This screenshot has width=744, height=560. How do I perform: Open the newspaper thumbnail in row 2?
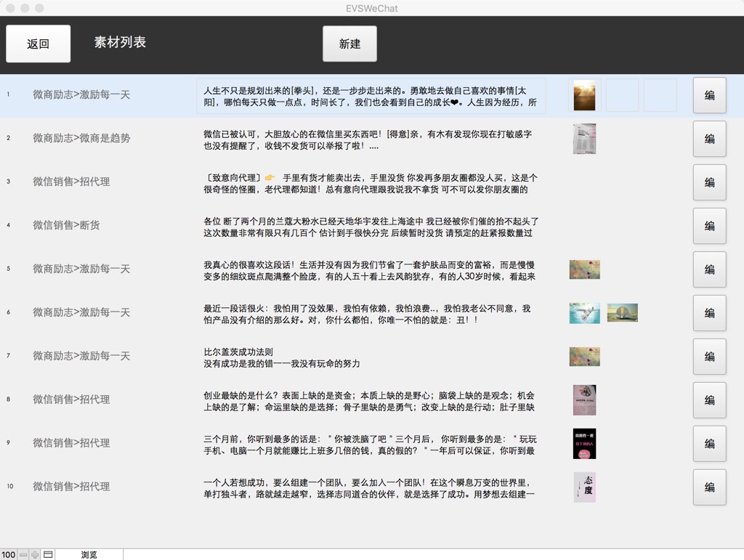pos(584,139)
